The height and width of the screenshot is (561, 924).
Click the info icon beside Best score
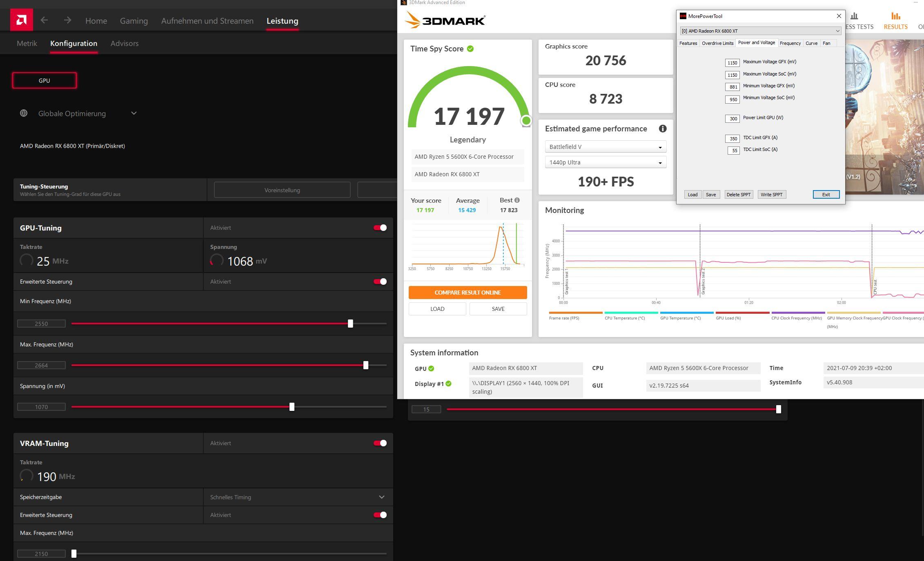click(x=517, y=200)
